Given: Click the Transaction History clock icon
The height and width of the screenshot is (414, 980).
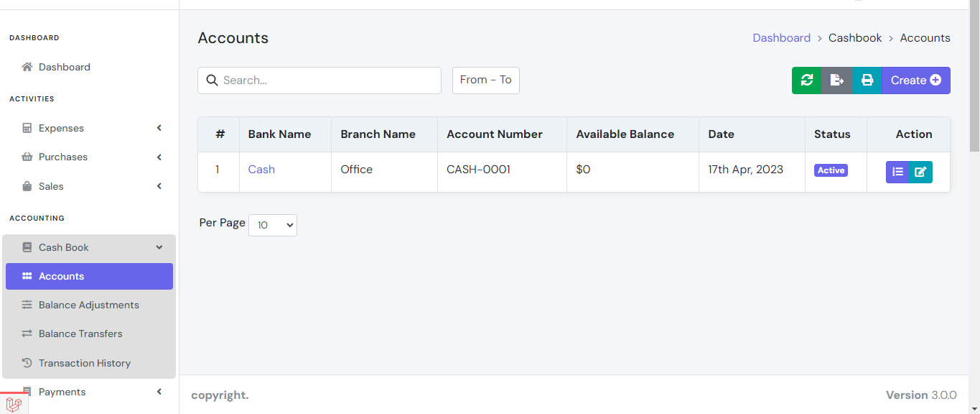Looking at the screenshot, I should pyautogui.click(x=27, y=362).
